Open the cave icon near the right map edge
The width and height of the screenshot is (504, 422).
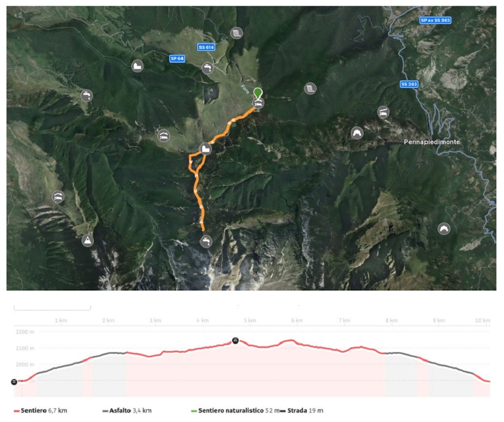coord(444,228)
